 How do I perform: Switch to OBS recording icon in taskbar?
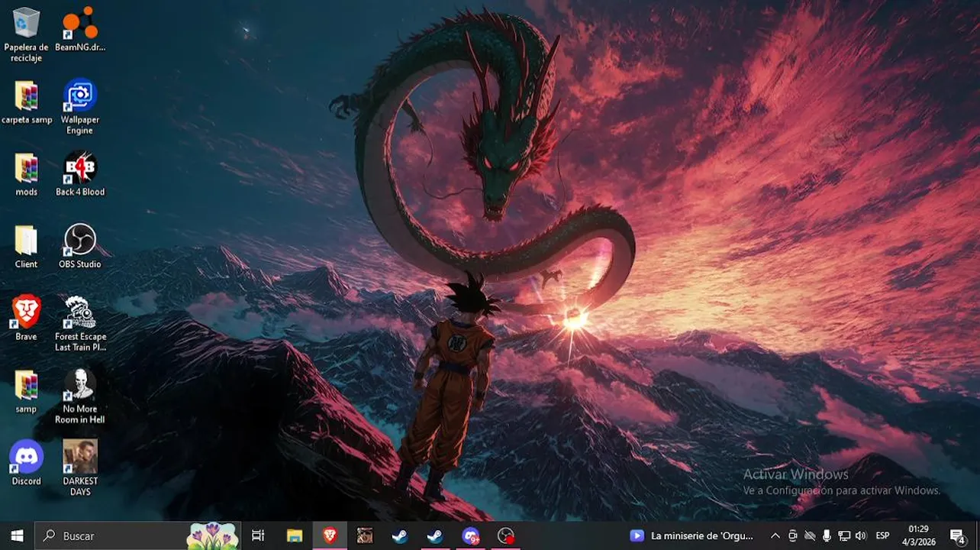click(x=505, y=535)
